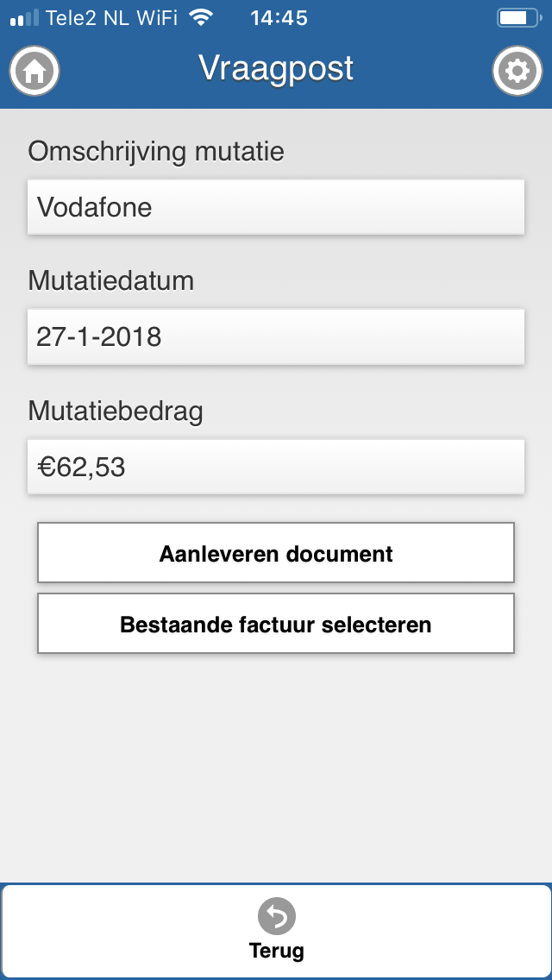The width and height of the screenshot is (552, 980).
Task: Tap the Mutatiedatum label
Action: (x=110, y=281)
